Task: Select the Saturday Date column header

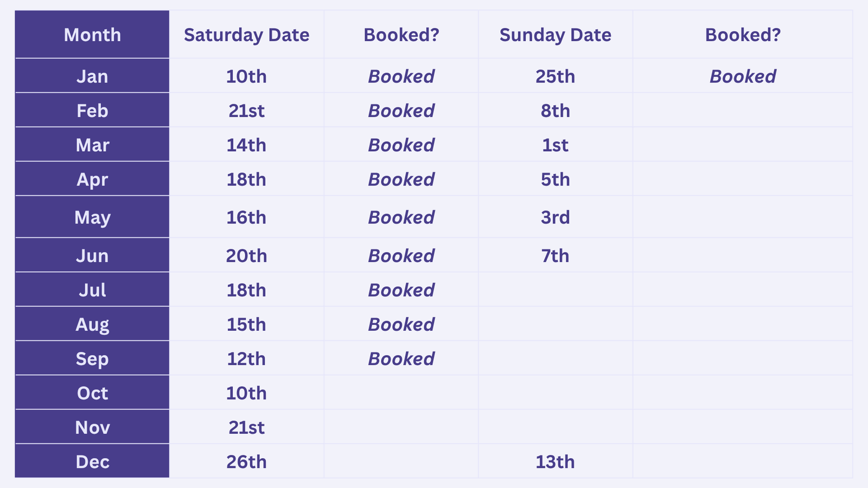Action: point(246,35)
